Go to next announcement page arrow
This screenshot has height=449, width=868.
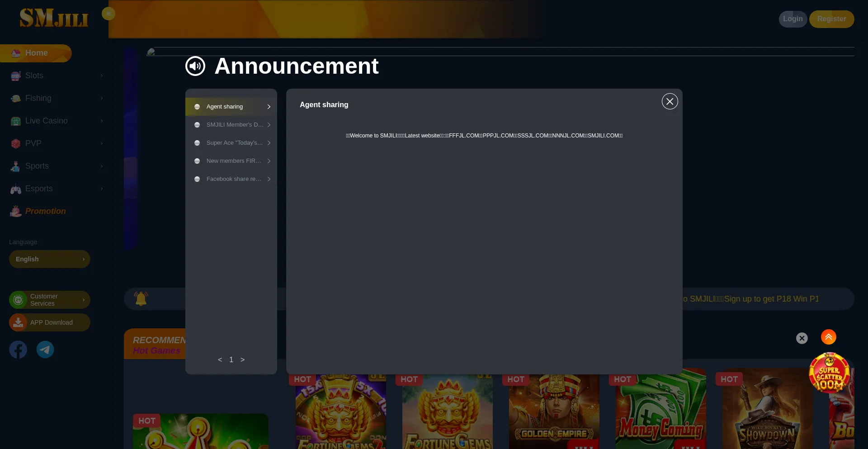(243, 360)
